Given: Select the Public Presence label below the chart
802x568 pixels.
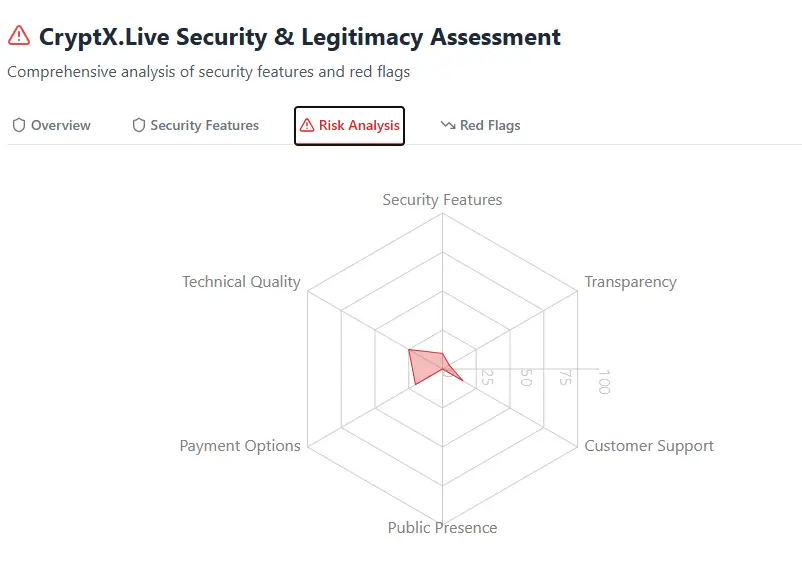Looking at the screenshot, I should pyautogui.click(x=442, y=528).
